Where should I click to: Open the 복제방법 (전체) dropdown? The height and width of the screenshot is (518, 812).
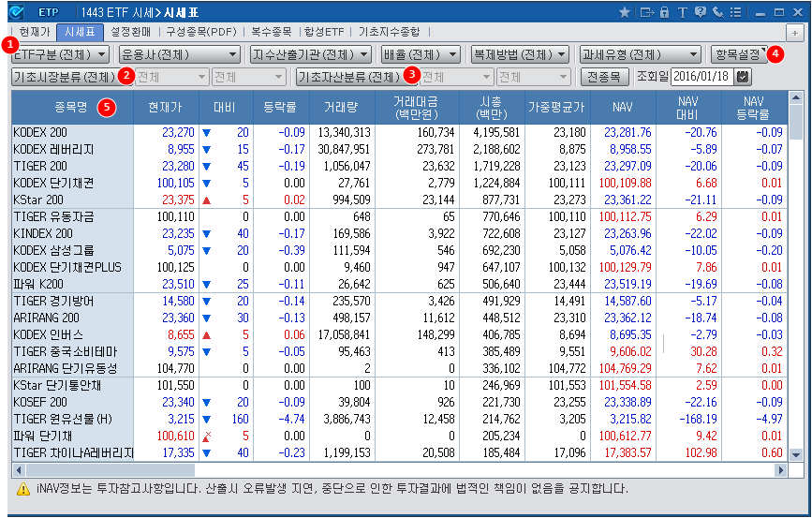point(521,54)
